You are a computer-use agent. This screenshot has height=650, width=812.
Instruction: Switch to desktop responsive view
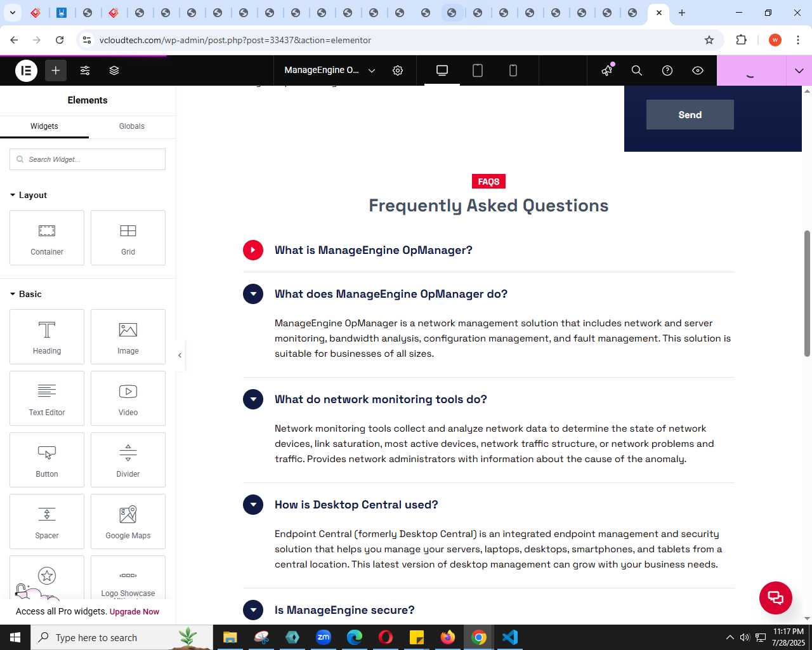[x=442, y=70]
